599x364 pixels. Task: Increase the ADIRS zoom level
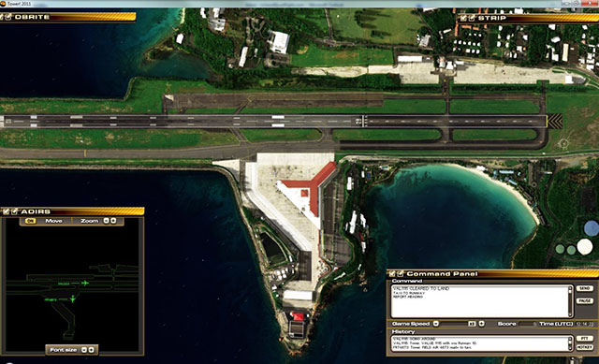pyautogui.click(x=113, y=221)
